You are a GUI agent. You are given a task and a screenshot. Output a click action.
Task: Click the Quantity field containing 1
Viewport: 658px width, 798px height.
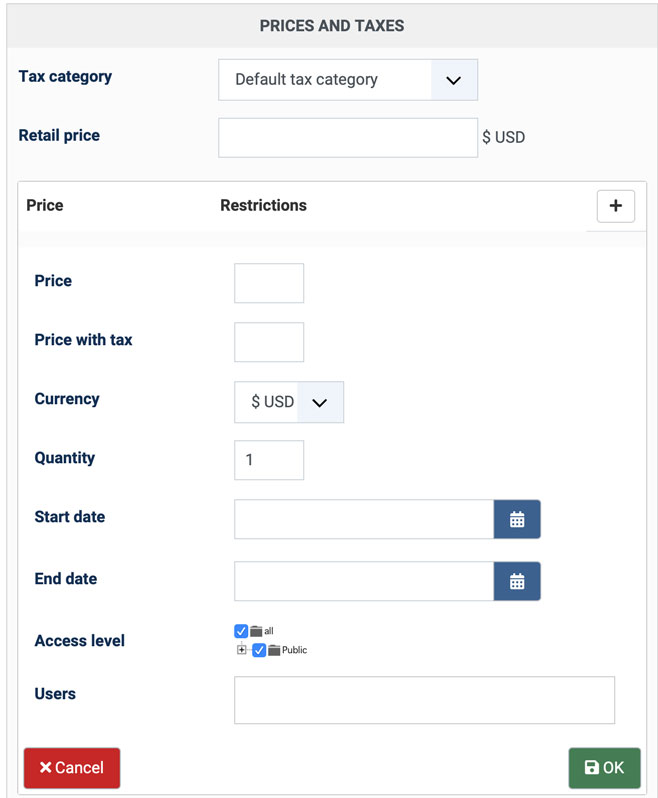(269, 460)
